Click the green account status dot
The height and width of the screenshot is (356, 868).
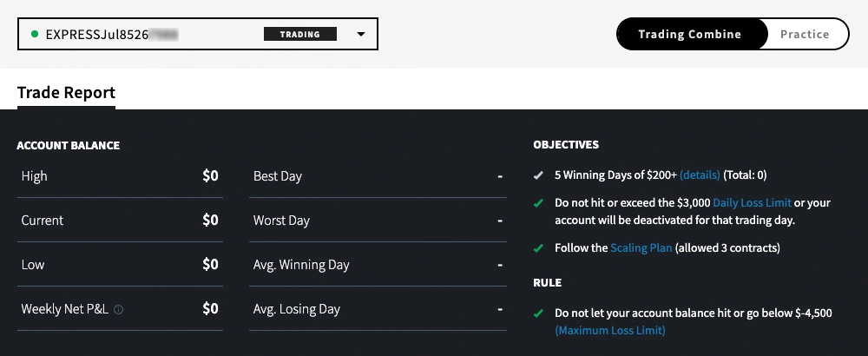[x=35, y=35]
